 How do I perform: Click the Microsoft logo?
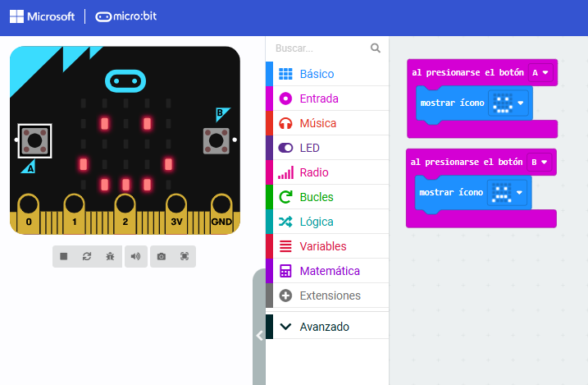(42, 16)
